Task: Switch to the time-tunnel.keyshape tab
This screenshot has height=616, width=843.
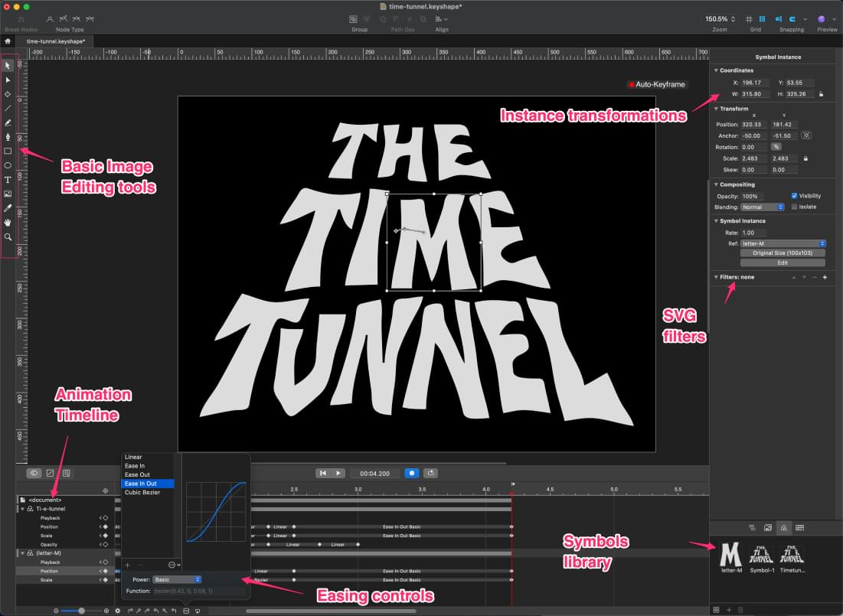Action: pyautogui.click(x=55, y=41)
